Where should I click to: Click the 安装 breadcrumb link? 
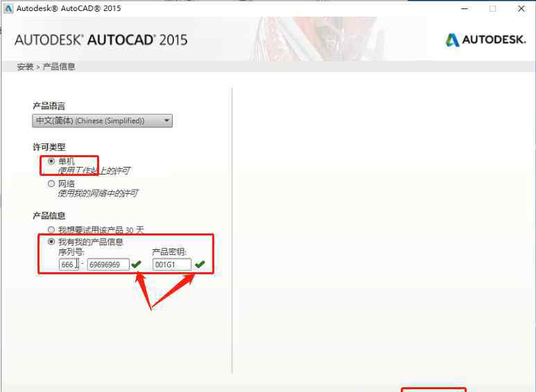coord(25,66)
